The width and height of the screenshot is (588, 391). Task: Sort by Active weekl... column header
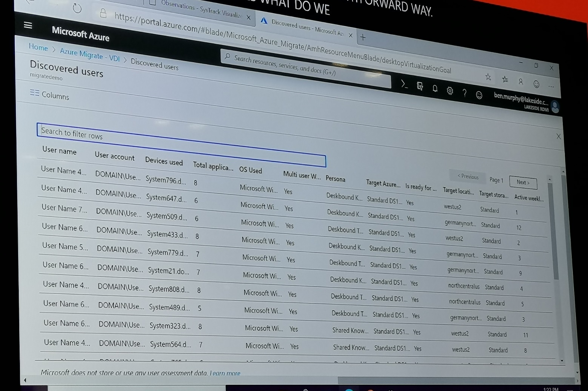529,198
